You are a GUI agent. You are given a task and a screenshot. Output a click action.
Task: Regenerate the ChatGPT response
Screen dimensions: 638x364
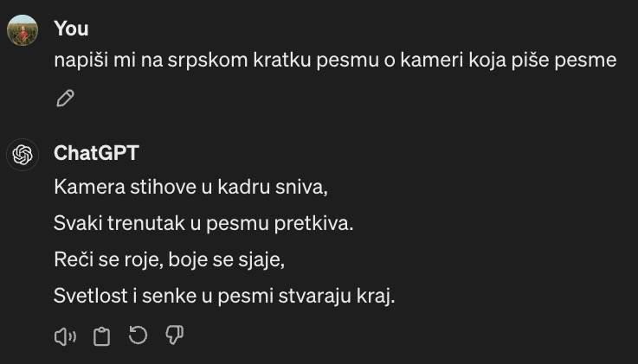point(138,336)
